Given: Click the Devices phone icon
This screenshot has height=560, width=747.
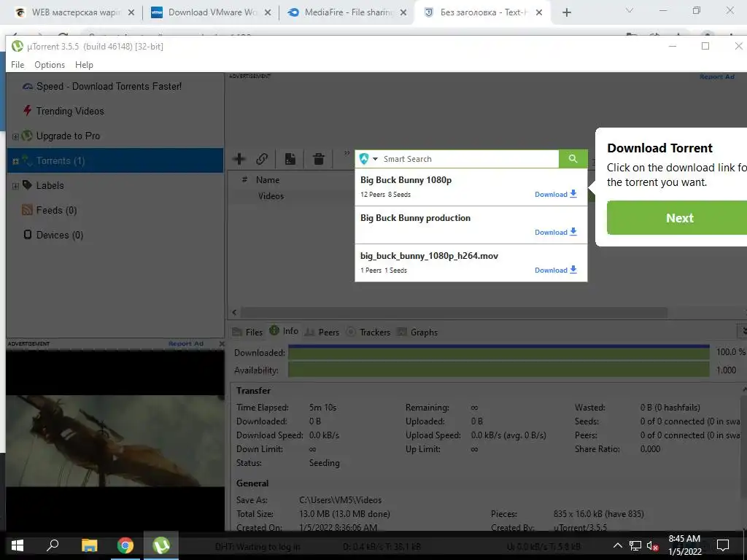Looking at the screenshot, I should pos(28,234).
